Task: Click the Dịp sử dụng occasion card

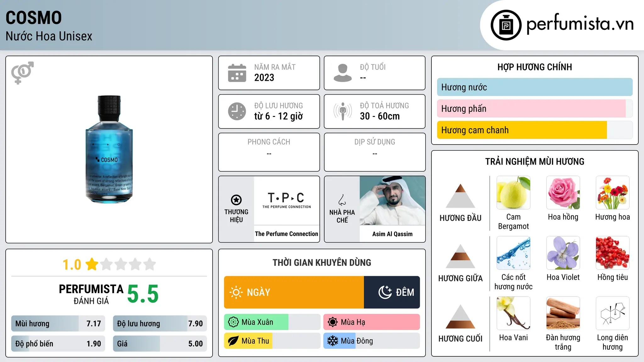Action: point(375,152)
